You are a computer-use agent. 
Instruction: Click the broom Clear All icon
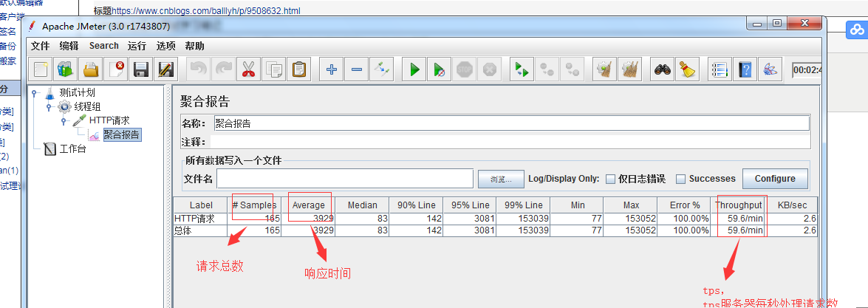(687, 70)
